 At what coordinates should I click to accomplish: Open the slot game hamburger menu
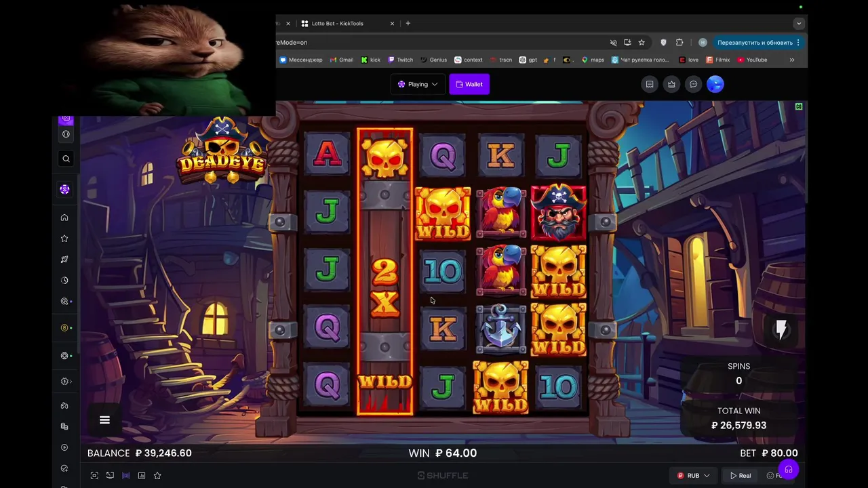(x=104, y=420)
